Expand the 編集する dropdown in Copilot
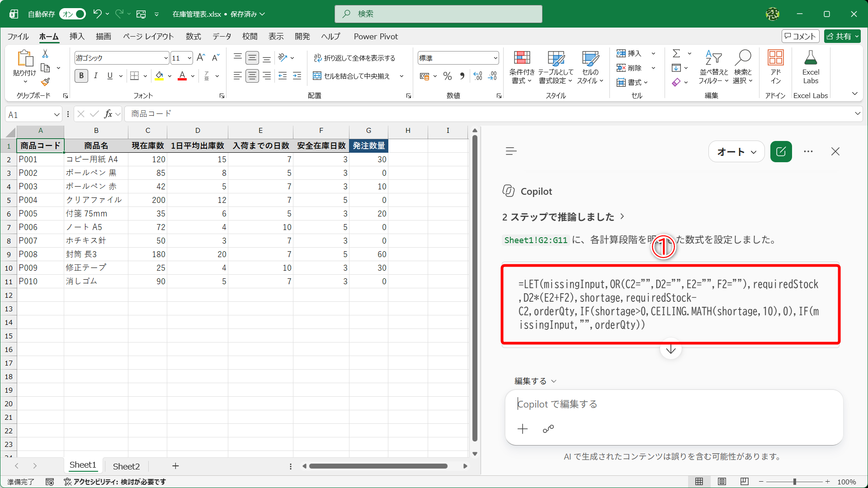Viewport: 868px width, 488px height. pyautogui.click(x=535, y=381)
